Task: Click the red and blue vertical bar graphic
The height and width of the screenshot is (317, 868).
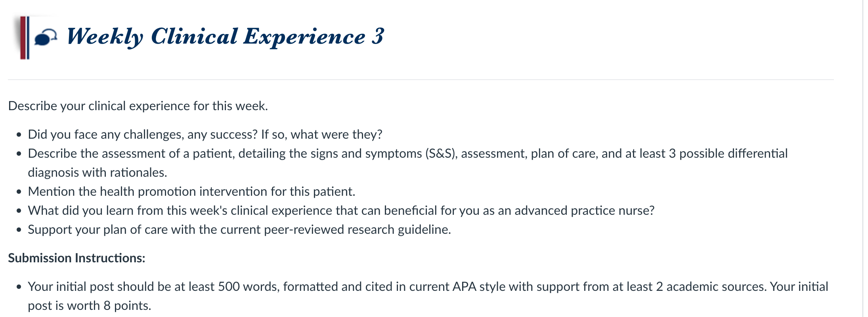Action: point(25,38)
